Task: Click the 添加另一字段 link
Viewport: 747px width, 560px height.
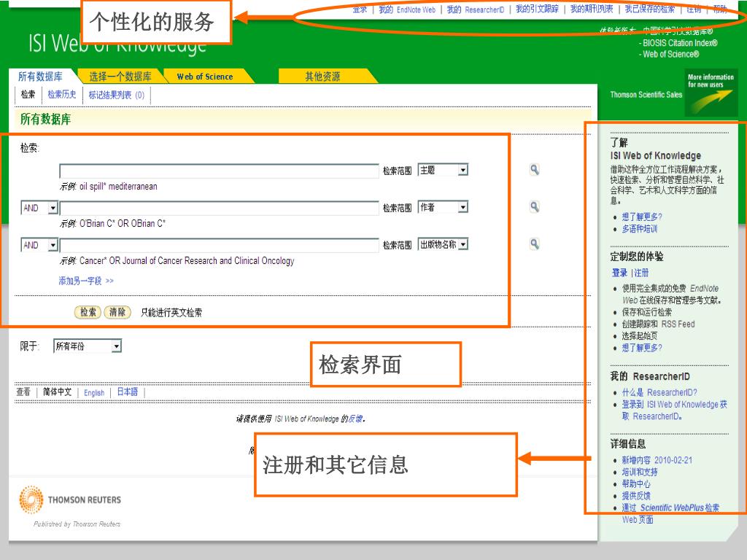Action: coord(86,281)
